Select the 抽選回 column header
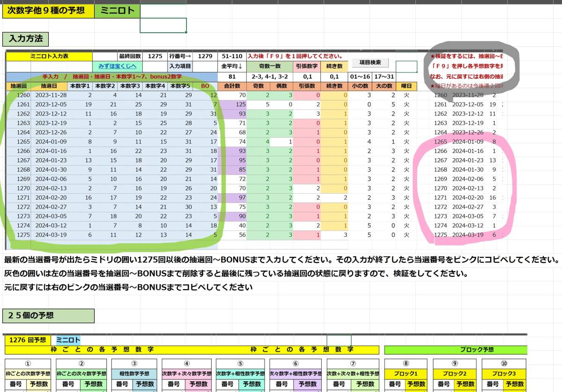 (x=18, y=86)
